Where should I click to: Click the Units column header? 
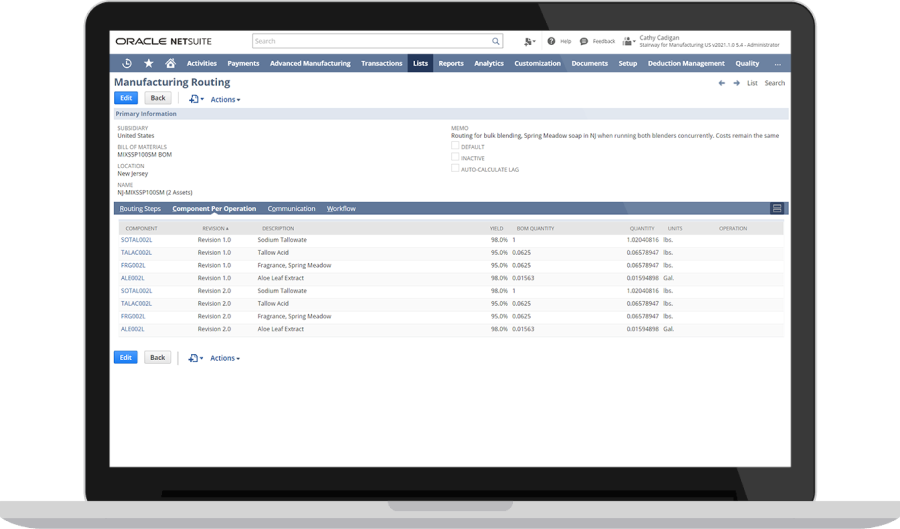coord(675,228)
